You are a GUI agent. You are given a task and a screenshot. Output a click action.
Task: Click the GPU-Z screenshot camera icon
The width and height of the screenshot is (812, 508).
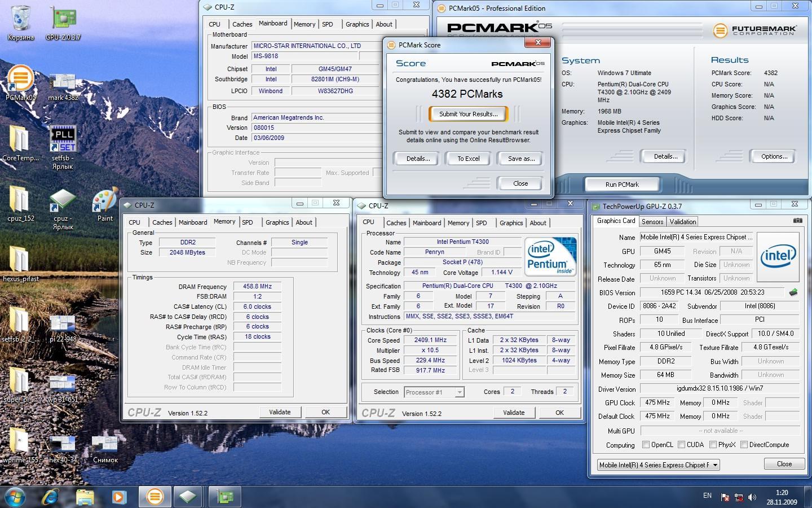797,221
